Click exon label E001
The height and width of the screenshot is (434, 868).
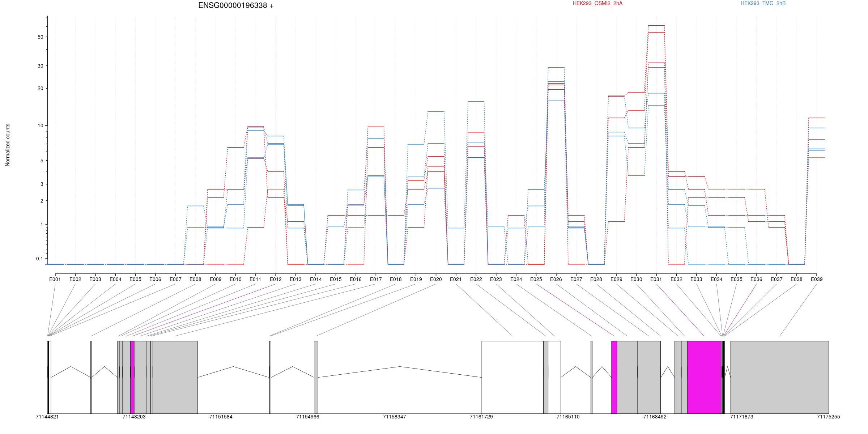pyautogui.click(x=55, y=279)
